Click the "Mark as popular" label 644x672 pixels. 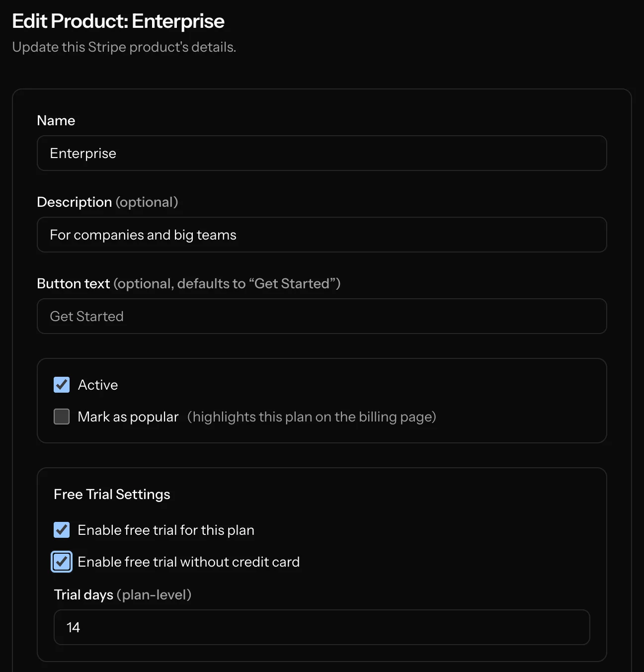(x=128, y=417)
